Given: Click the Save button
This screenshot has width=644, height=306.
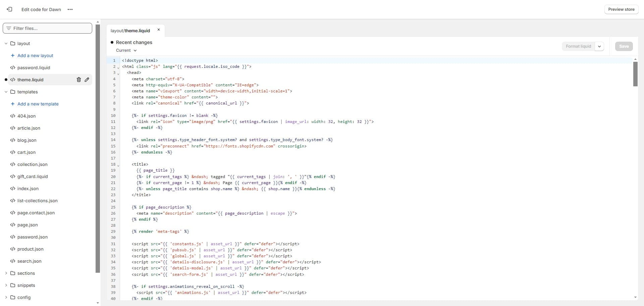Looking at the screenshot, I should (624, 46).
